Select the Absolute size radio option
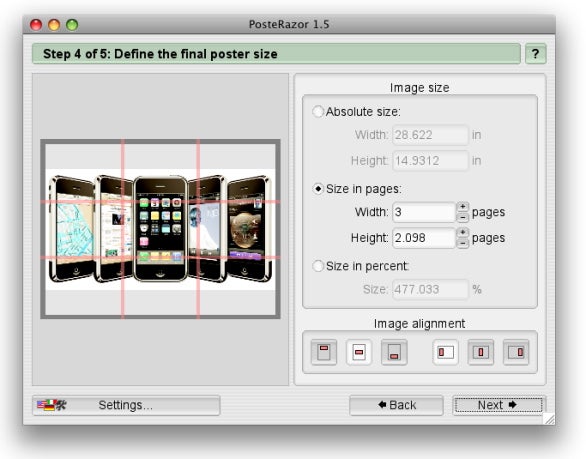This screenshot has height=459, width=586. click(x=318, y=111)
